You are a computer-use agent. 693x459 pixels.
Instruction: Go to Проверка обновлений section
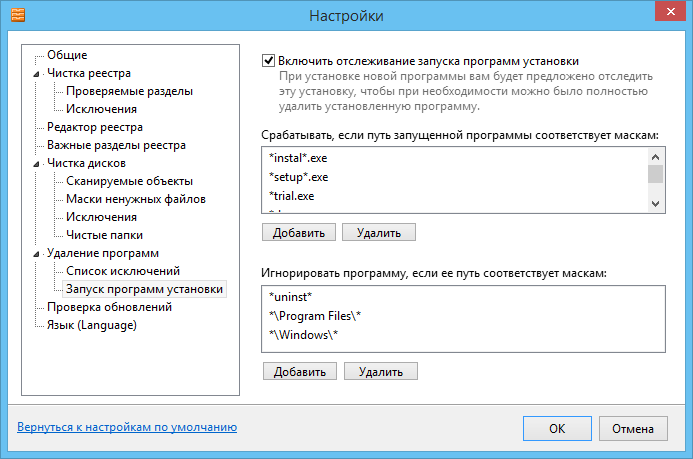point(109,307)
